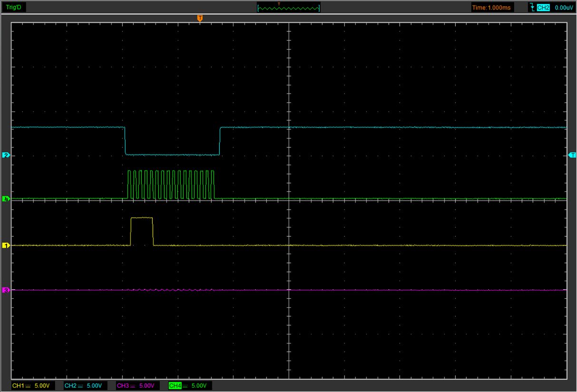Image resolution: width=577 pixels, height=392 pixels.
Task: Click the CH4 5.00V scale readout
Action: click(x=190, y=385)
